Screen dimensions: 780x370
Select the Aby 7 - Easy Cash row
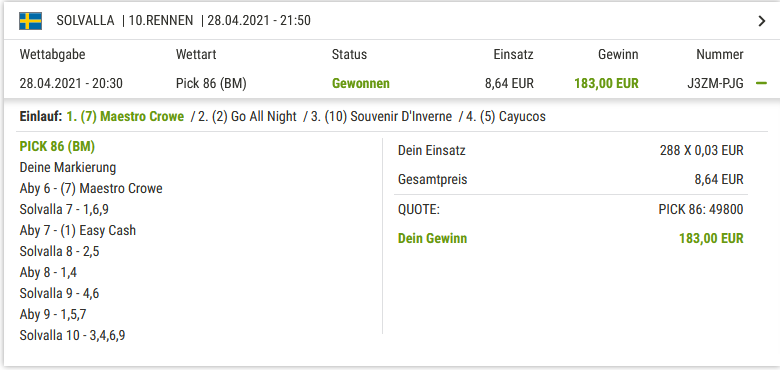point(78,231)
